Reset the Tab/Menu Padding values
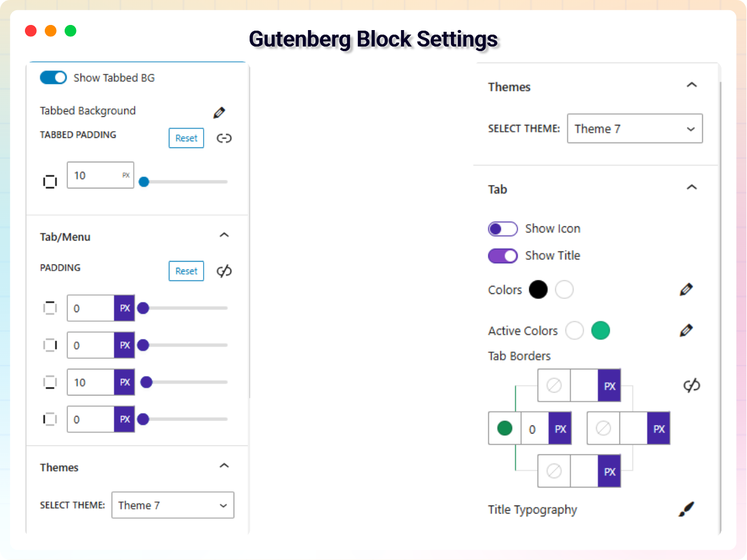Viewport: 747px width, 560px height. click(x=186, y=271)
